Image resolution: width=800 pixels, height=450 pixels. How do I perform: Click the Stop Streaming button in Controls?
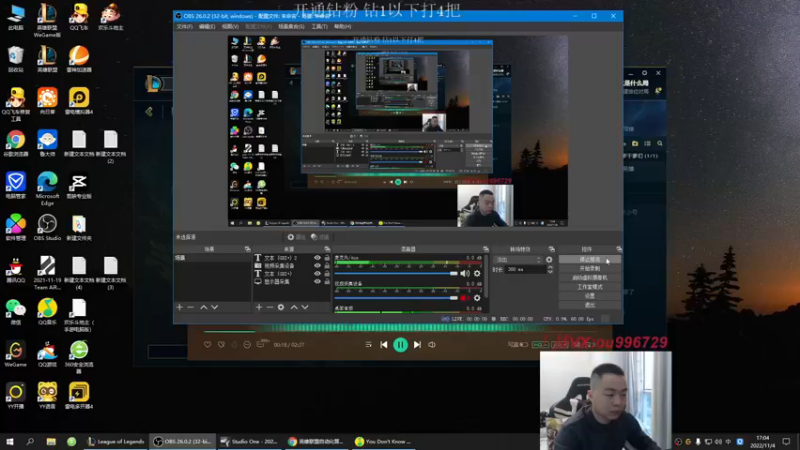click(590, 260)
